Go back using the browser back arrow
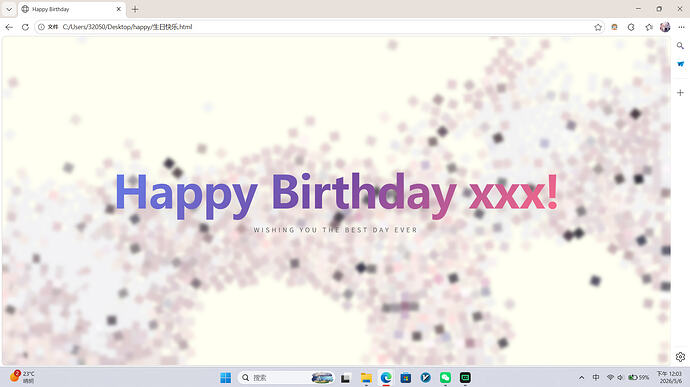This screenshot has height=387, width=690. (x=9, y=27)
